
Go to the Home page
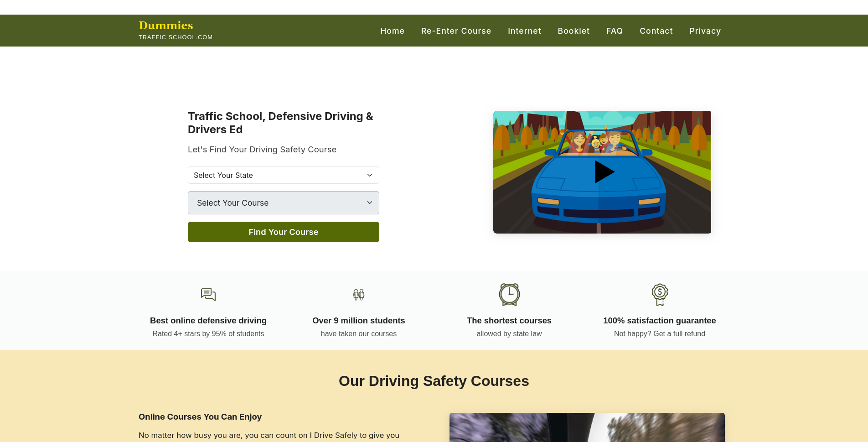coord(392,31)
